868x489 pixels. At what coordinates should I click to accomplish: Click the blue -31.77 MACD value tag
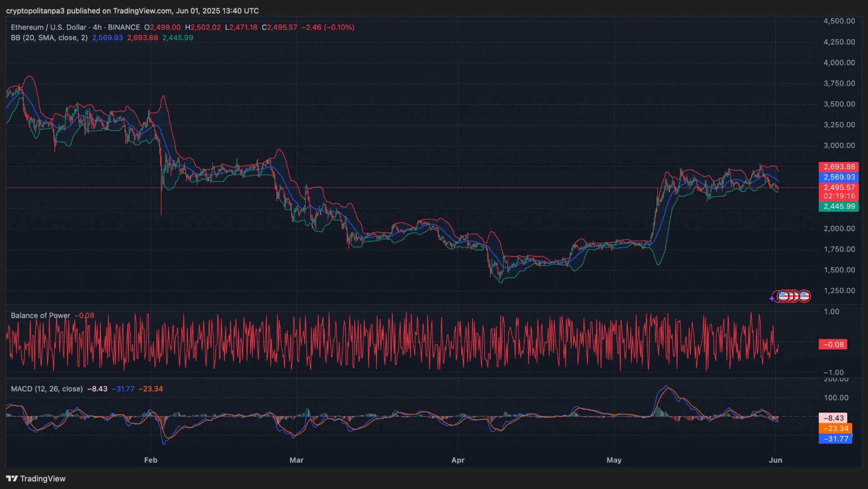[x=835, y=439]
